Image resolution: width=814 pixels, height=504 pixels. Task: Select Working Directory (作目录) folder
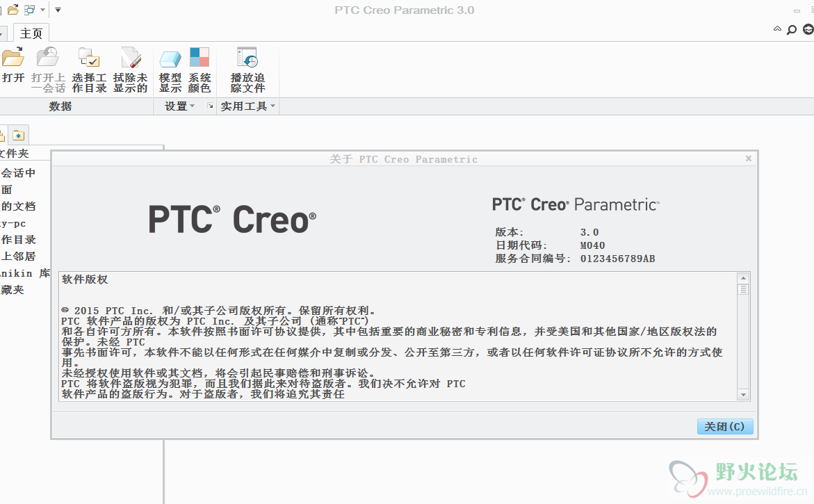18,239
